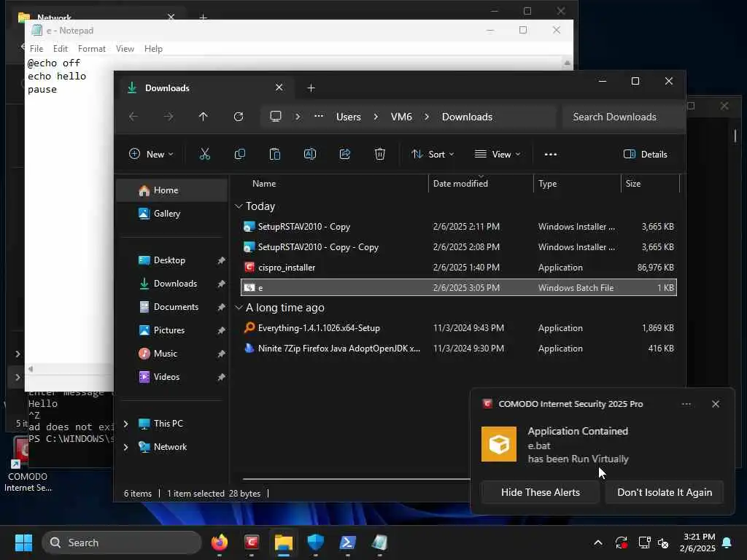The image size is (747, 560).
Task: Collapse the A long time ago group
Action: (239, 308)
